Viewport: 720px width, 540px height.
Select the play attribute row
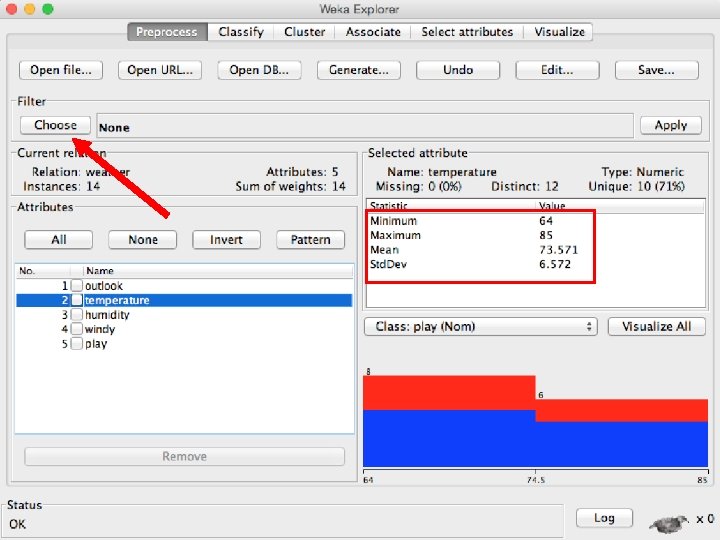coord(185,343)
